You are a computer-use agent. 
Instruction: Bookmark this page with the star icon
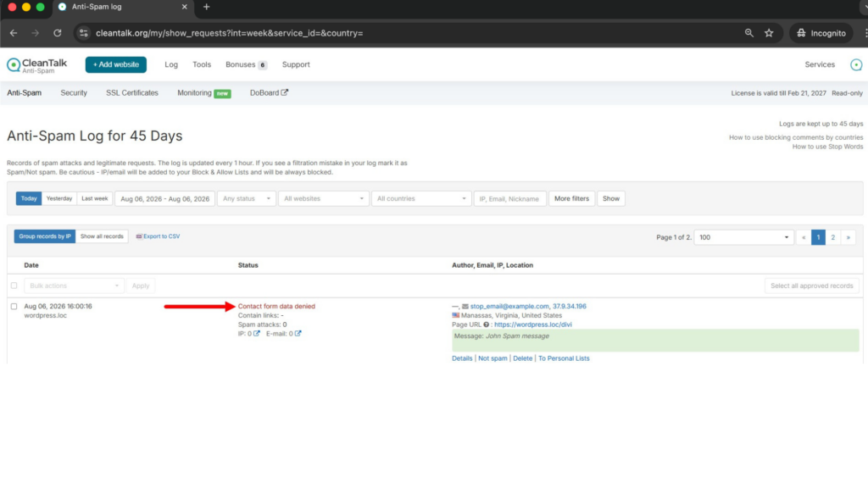tap(769, 33)
